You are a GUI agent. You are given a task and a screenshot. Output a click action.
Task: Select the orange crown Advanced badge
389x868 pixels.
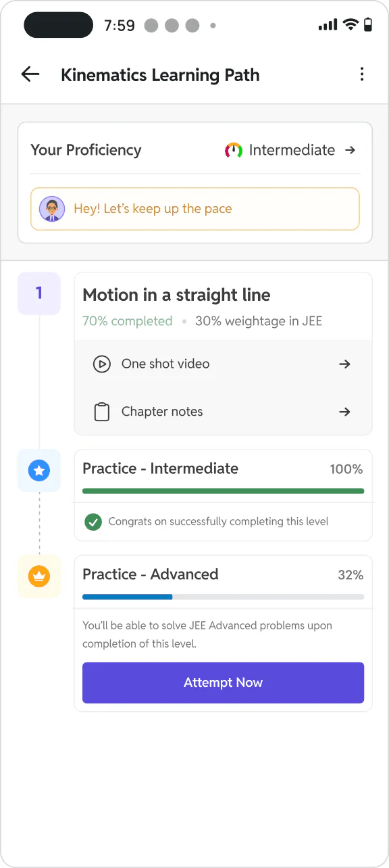(39, 577)
